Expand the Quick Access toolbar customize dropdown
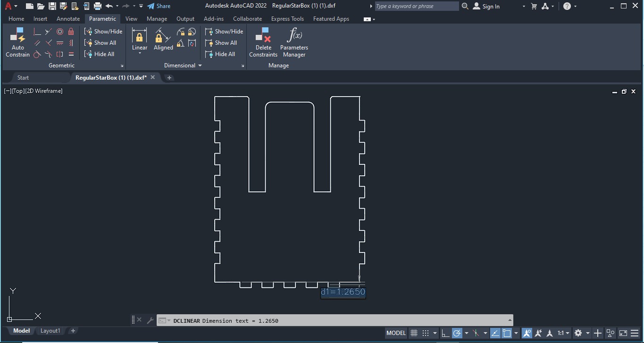The width and height of the screenshot is (644, 343). point(141,6)
